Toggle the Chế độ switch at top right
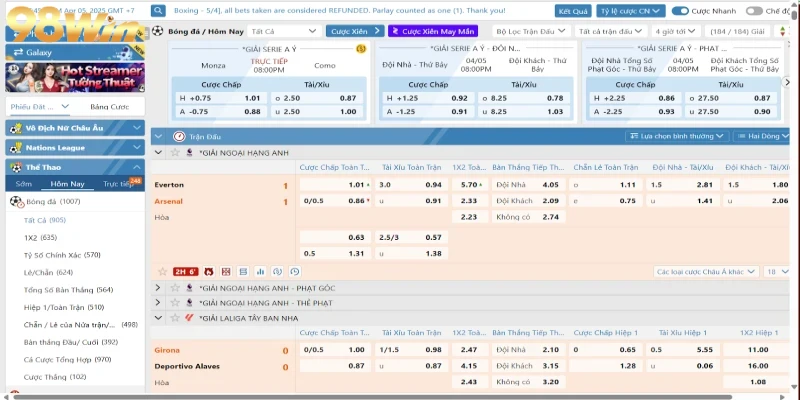This screenshot has height=400, width=800. (754, 11)
